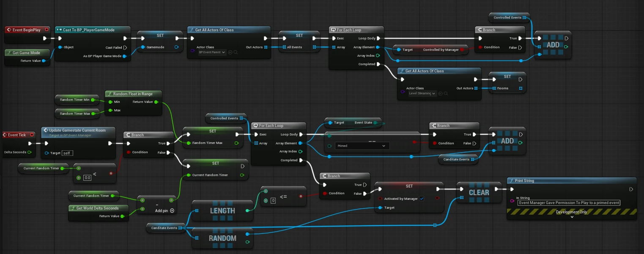This screenshot has width=644, height=254.
Task: Click the LENGTH node output pin
Action: click(248, 210)
